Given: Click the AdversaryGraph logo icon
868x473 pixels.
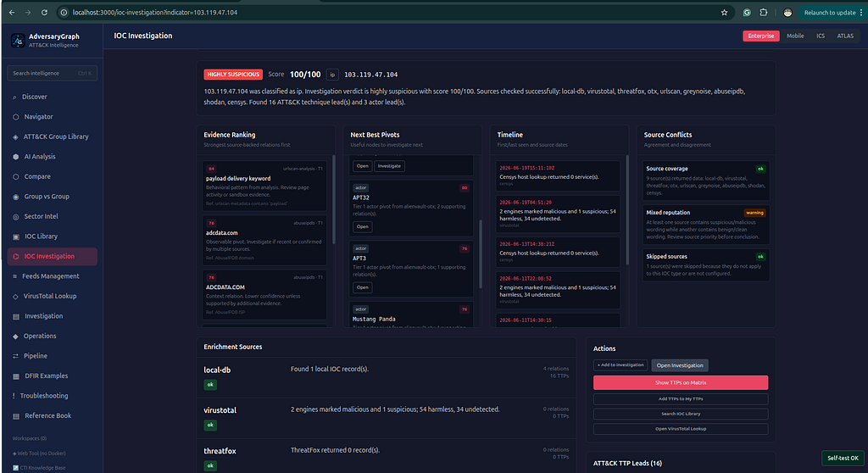Looking at the screenshot, I should coord(18,40).
